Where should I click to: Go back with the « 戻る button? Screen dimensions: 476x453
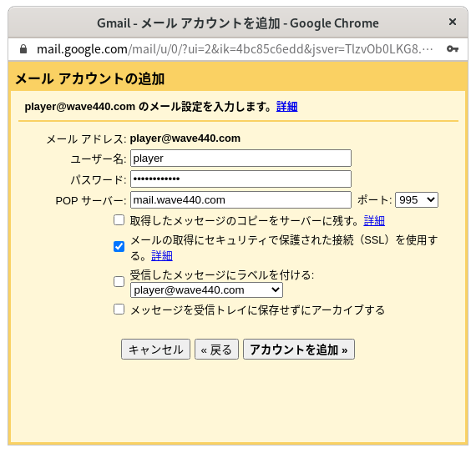point(216,350)
